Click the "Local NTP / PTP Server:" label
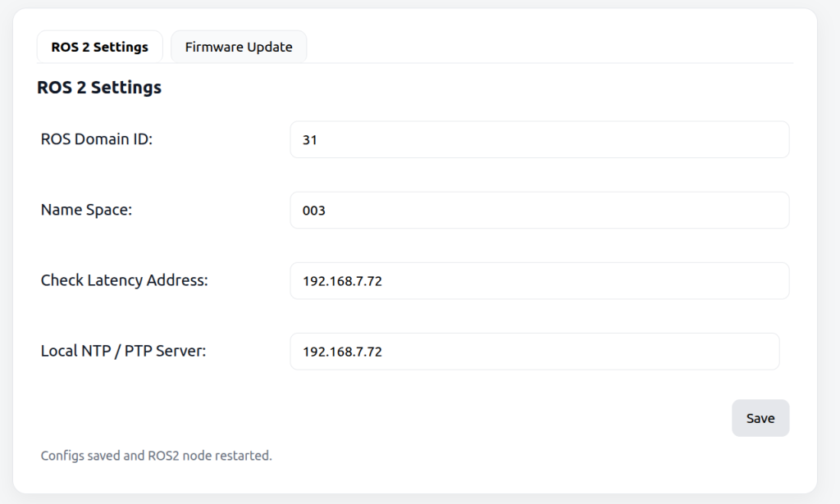 pyautogui.click(x=123, y=351)
